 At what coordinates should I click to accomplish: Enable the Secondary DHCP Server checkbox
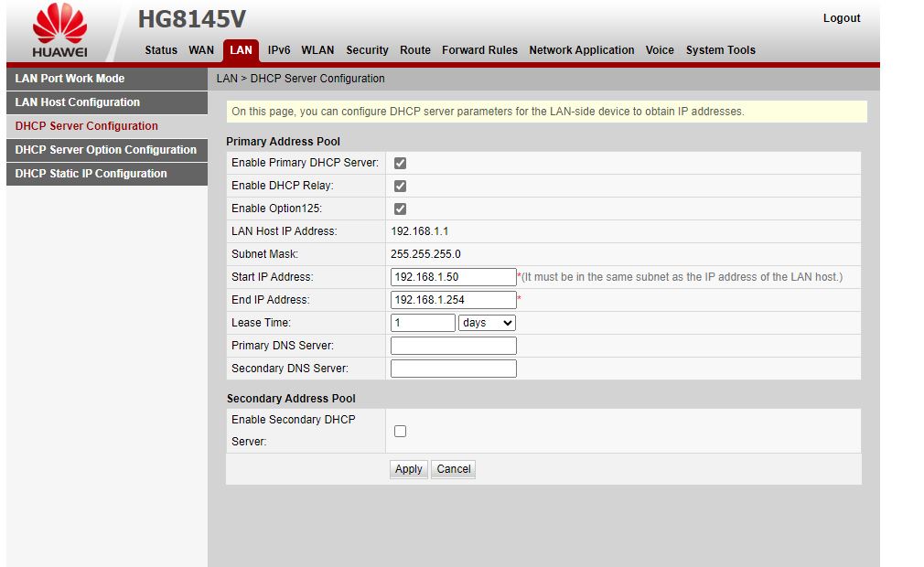coord(400,431)
